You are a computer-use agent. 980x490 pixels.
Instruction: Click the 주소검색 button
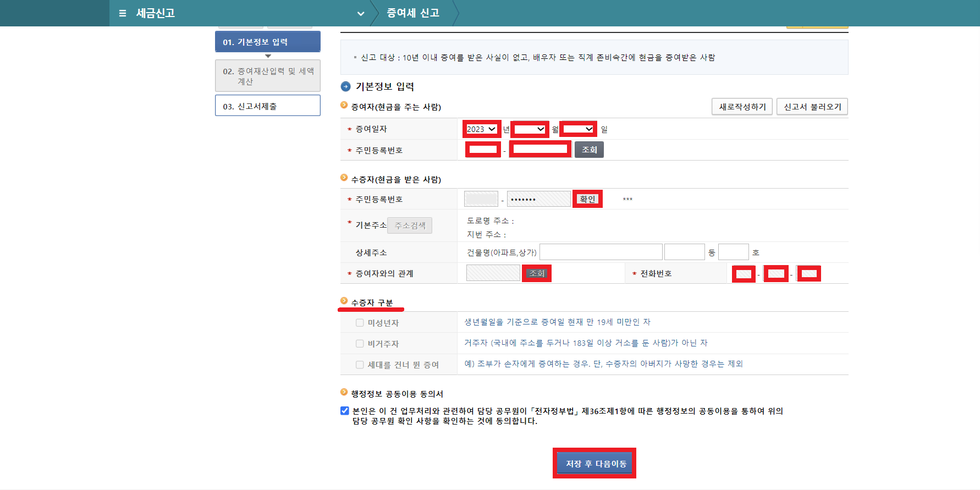click(410, 225)
